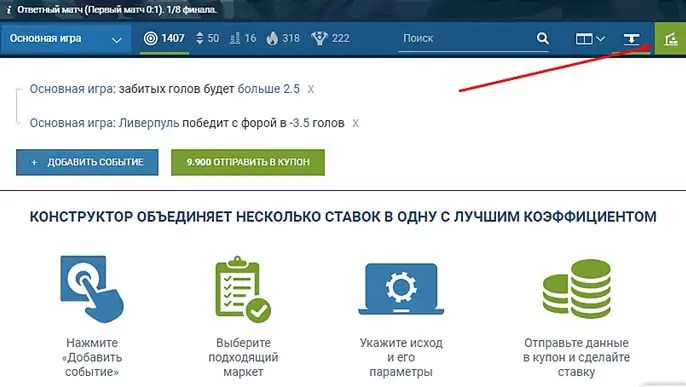Click the Выберите подходящий маркет caption
The image size is (686, 387).
tap(243, 357)
